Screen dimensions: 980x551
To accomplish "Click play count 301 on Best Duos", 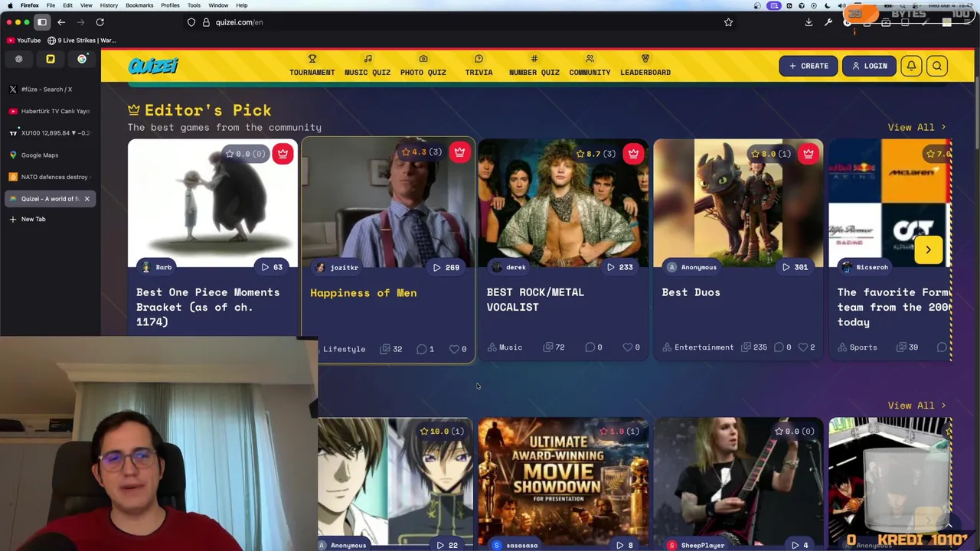I will (795, 267).
